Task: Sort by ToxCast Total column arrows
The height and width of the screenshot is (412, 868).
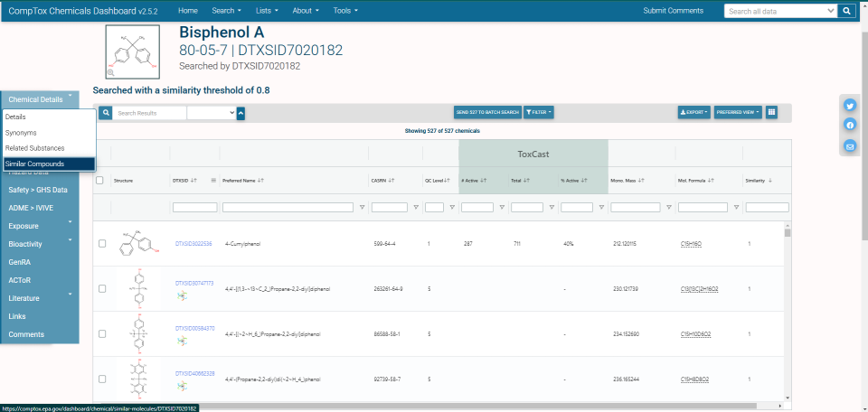Action: 526,181
